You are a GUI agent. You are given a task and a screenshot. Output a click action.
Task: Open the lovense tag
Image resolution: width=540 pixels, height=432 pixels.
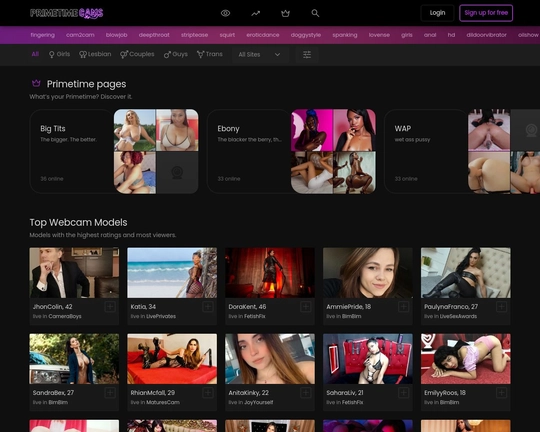click(379, 35)
